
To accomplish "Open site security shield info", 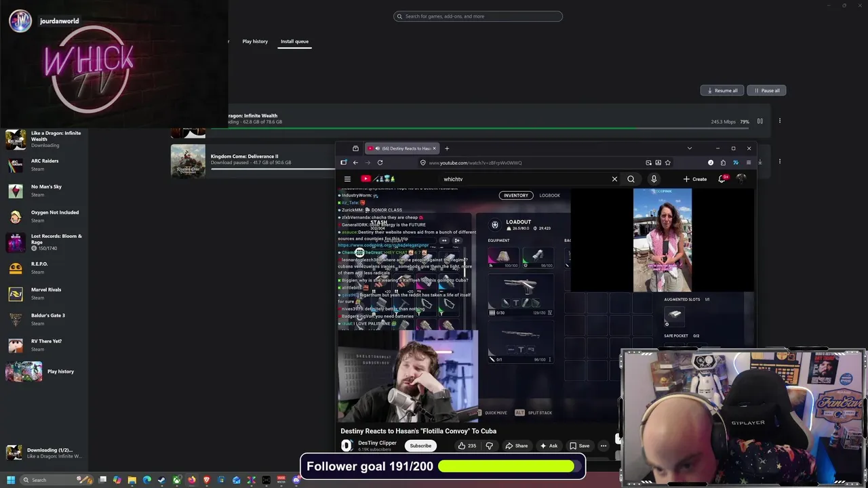I will coord(422,163).
